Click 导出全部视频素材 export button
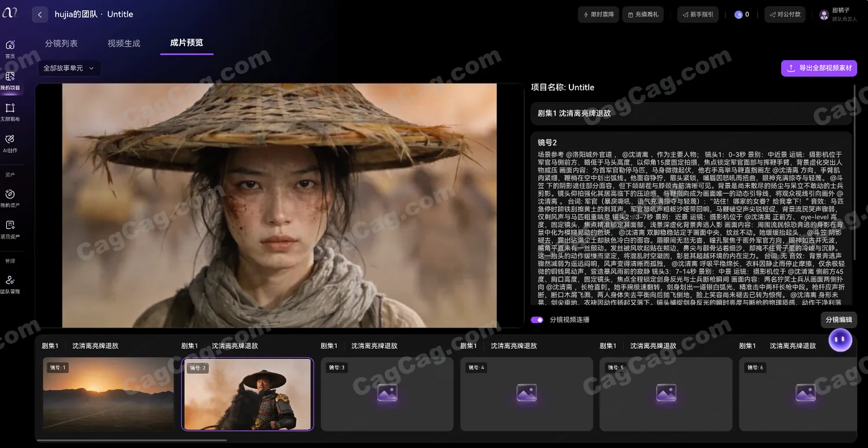 pyautogui.click(x=819, y=68)
